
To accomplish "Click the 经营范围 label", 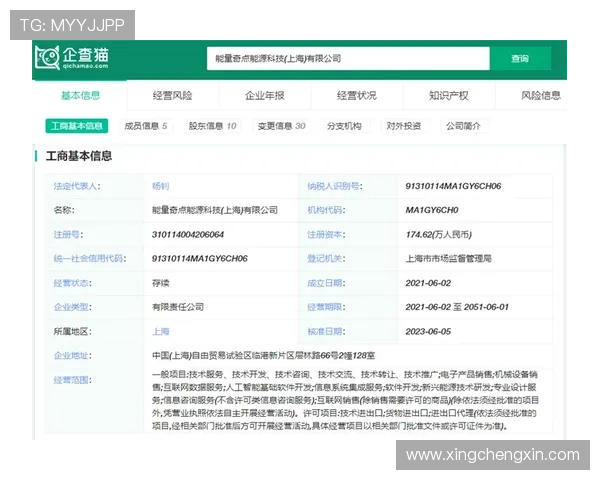I will pyautogui.click(x=73, y=380).
